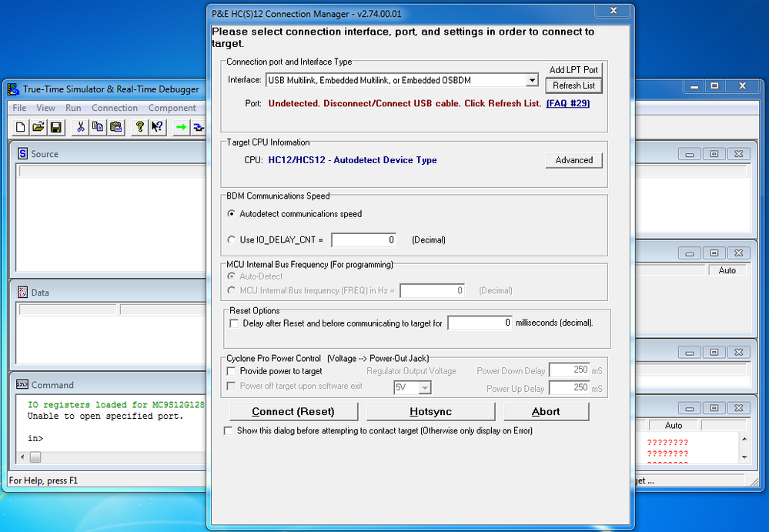Click the Power Up Delay field
Viewport: 769px width, 532px height.
tap(569, 387)
